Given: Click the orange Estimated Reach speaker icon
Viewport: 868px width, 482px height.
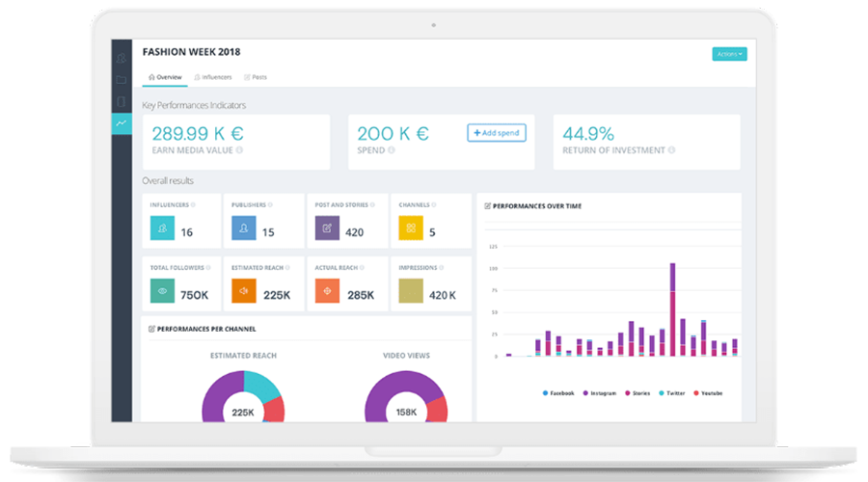Looking at the screenshot, I should pyautogui.click(x=244, y=291).
